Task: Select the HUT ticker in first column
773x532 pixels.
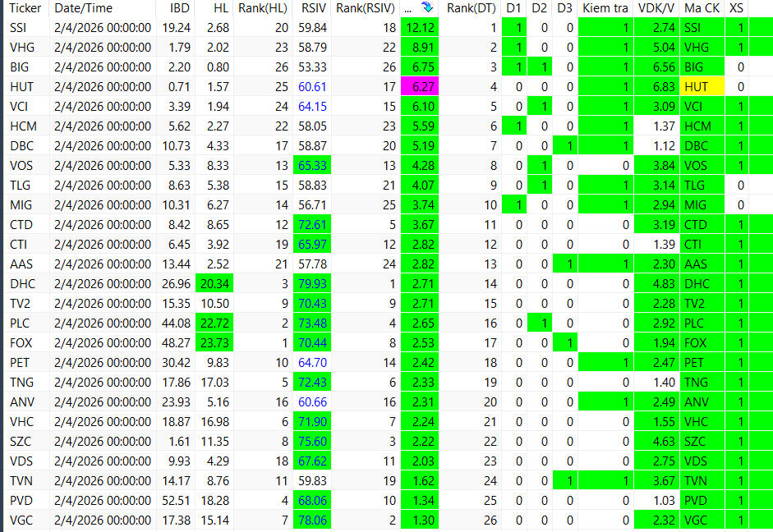Action: [21, 87]
